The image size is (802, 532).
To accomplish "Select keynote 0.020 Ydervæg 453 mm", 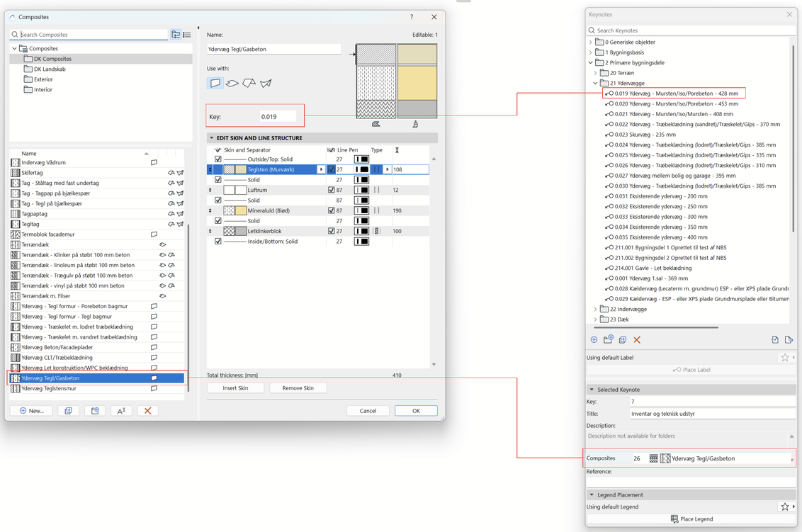I will [x=672, y=104].
